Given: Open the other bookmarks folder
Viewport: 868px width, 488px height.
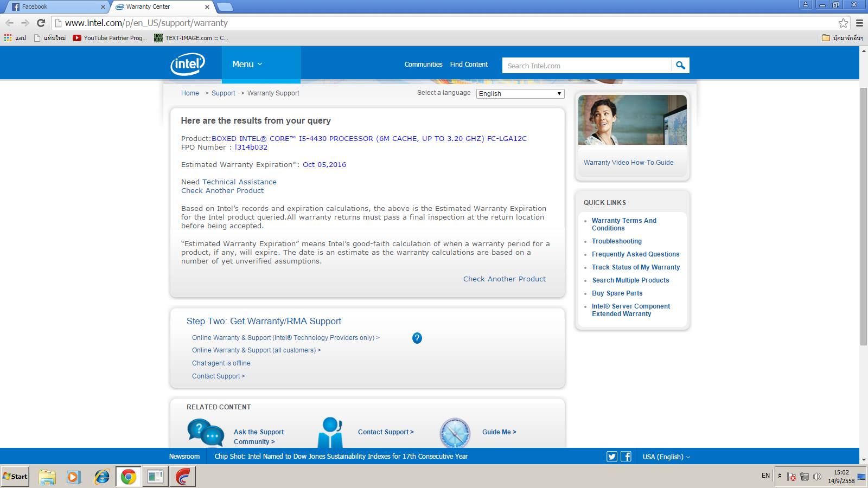Looking at the screenshot, I should point(843,38).
